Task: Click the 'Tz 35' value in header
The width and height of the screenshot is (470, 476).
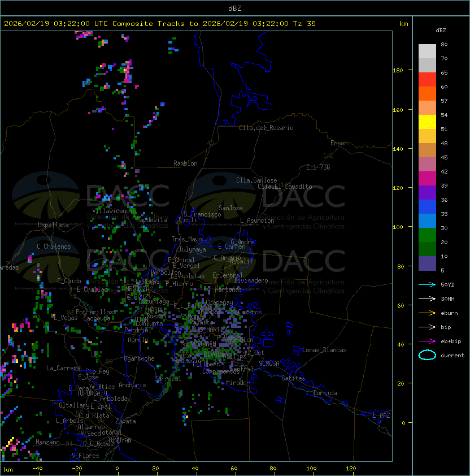Action: click(x=304, y=24)
